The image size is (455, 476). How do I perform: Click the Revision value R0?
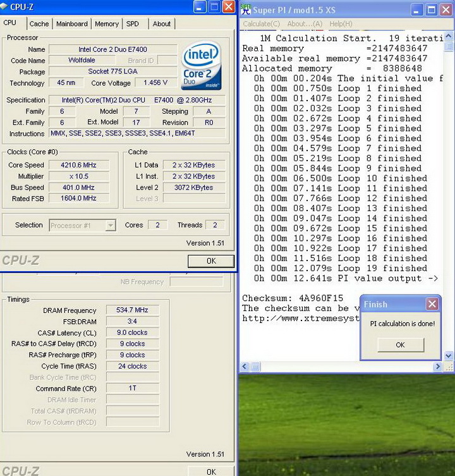pos(209,123)
